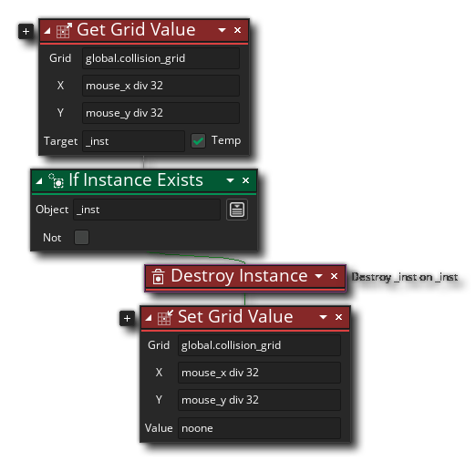Open the object picker button beside _inst
The width and height of the screenshot is (476, 461).
click(237, 210)
